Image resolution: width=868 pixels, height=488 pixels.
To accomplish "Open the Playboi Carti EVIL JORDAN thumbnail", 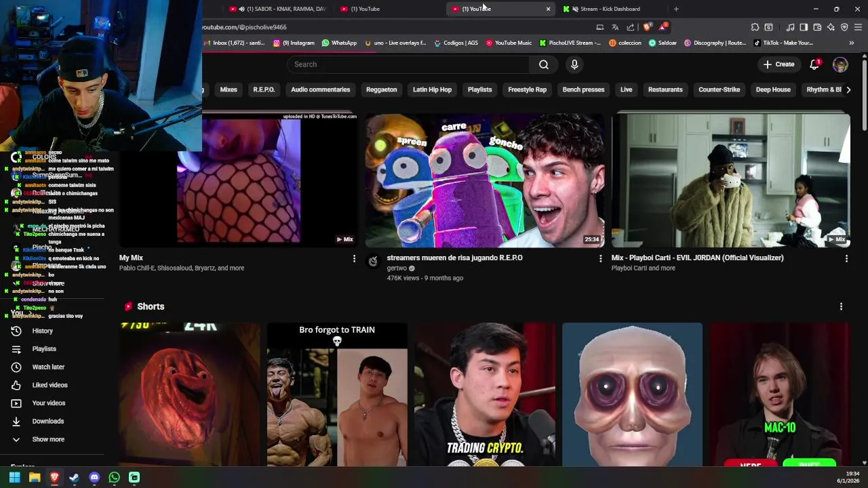I will (730, 180).
